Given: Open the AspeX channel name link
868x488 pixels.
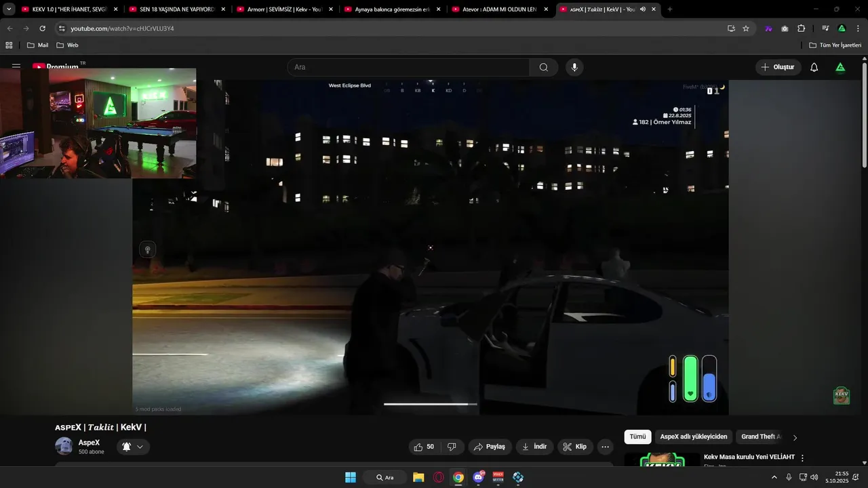Looking at the screenshot, I should tap(89, 443).
